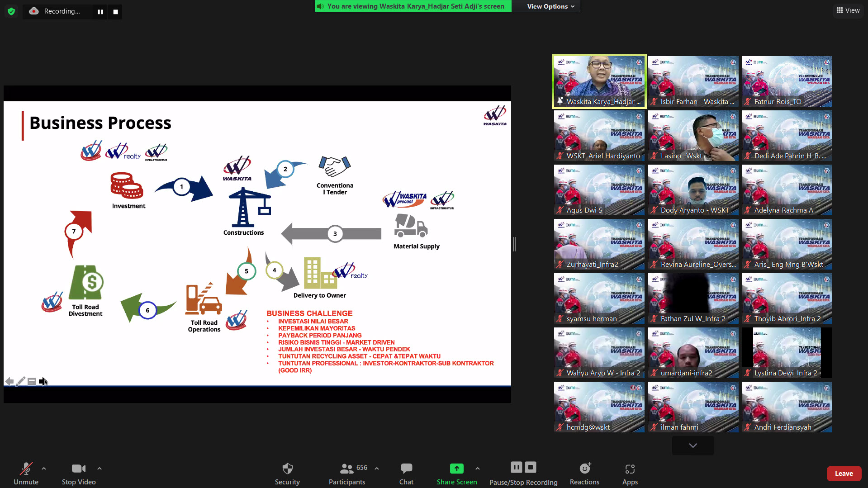
Task: Expand participants options arrow
Action: coord(377,469)
